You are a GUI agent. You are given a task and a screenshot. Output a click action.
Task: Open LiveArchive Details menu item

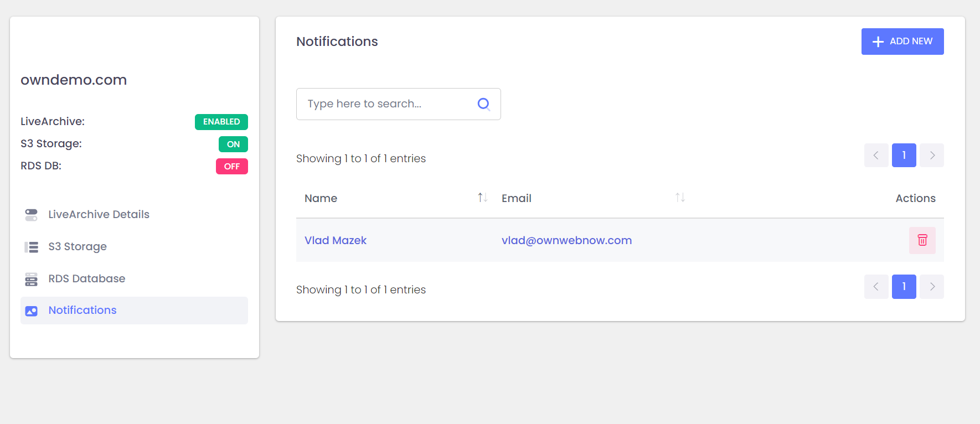pos(99,215)
